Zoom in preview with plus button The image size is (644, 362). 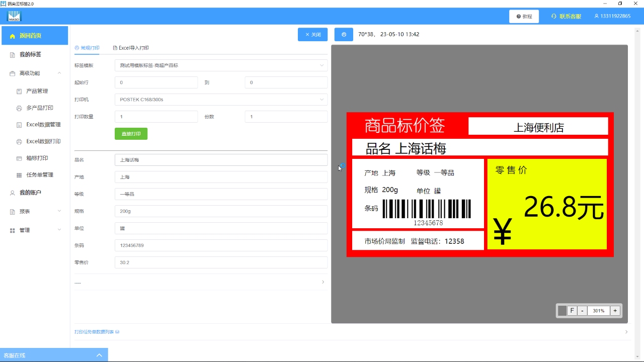click(x=615, y=311)
